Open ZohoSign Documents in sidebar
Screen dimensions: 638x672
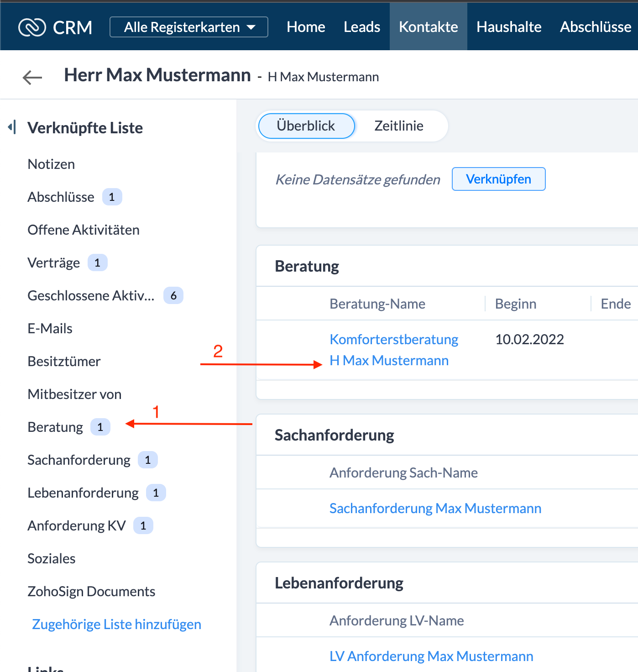(x=91, y=591)
